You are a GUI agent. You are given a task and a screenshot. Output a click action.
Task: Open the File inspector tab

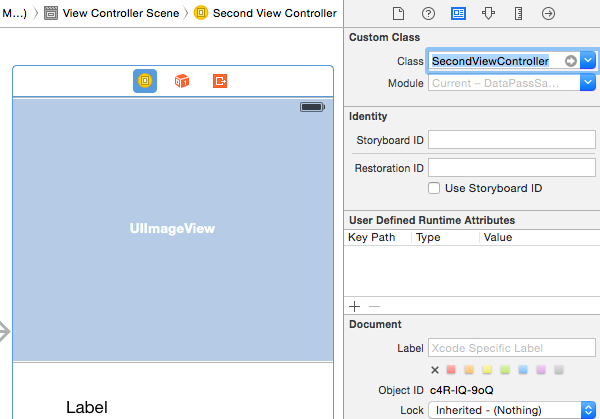click(x=398, y=14)
